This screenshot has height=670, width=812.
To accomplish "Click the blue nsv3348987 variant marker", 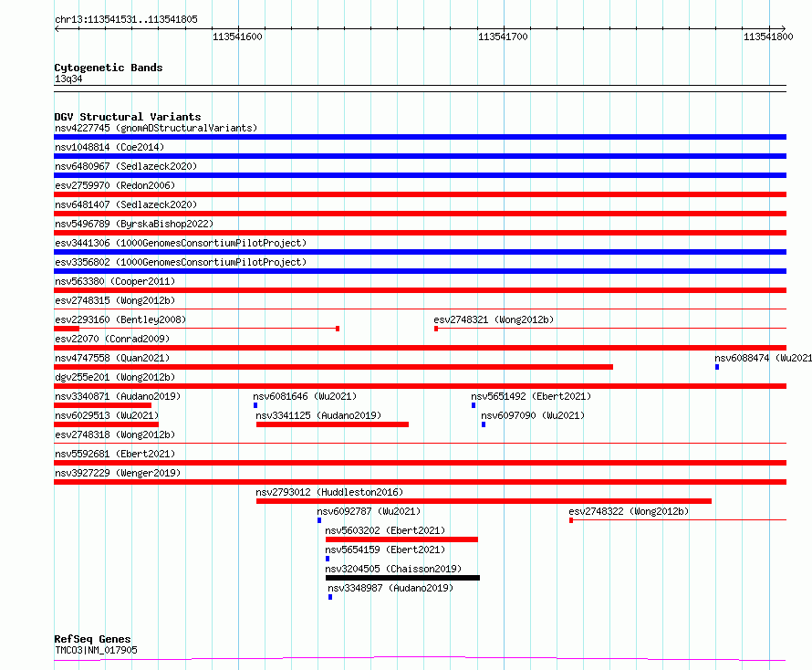I will 330,597.
